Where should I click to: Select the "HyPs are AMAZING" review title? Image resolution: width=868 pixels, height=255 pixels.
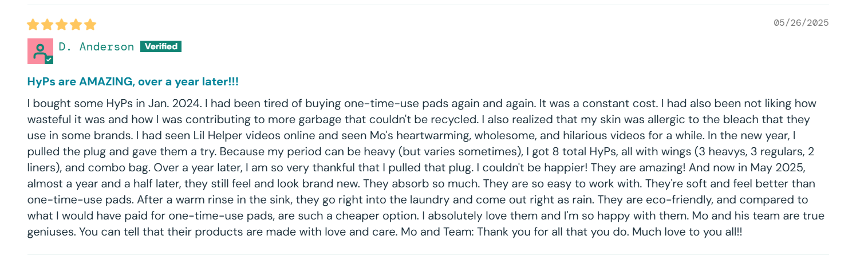(133, 82)
